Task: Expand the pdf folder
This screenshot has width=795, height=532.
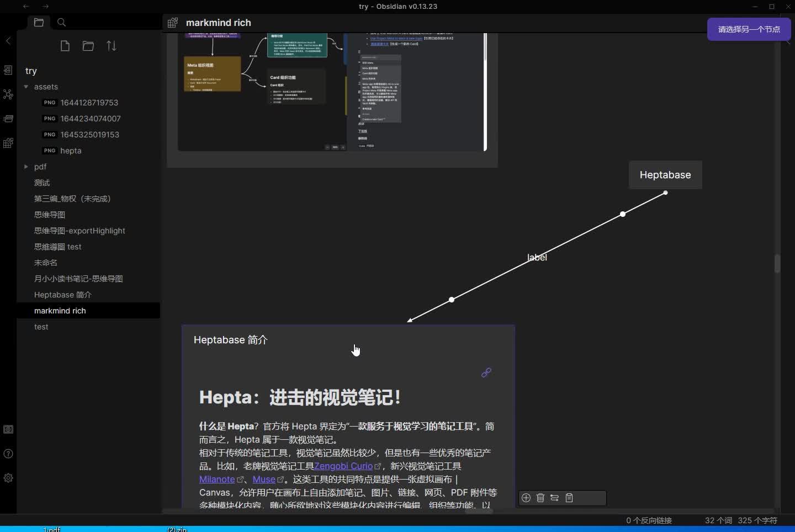Action: click(x=25, y=167)
